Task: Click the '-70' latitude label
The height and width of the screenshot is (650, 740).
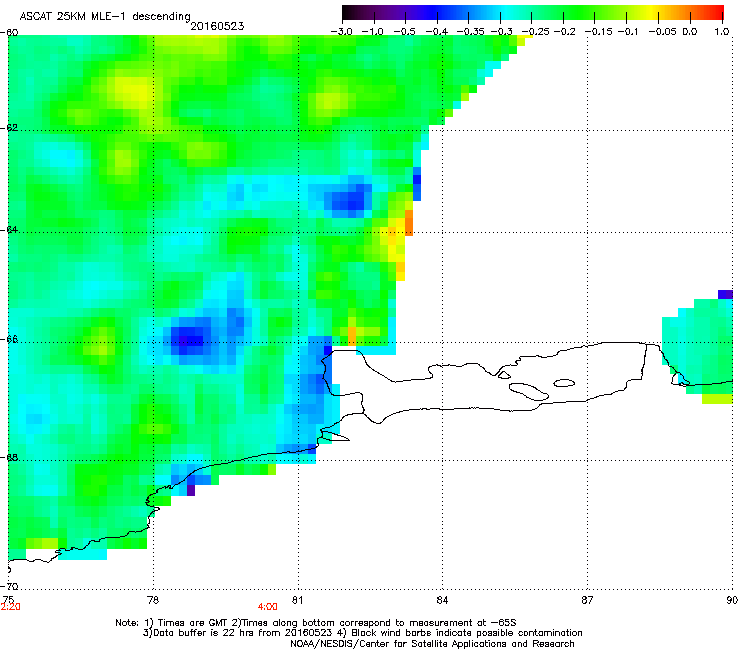Action: tap(9, 586)
